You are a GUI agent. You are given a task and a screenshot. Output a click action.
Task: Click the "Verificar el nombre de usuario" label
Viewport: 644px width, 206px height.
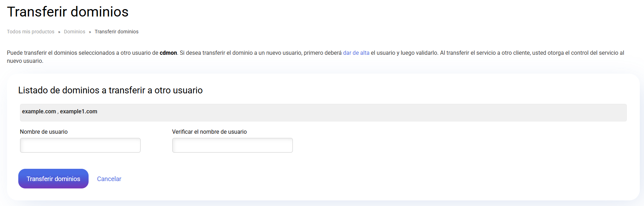[x=209, y=132]
